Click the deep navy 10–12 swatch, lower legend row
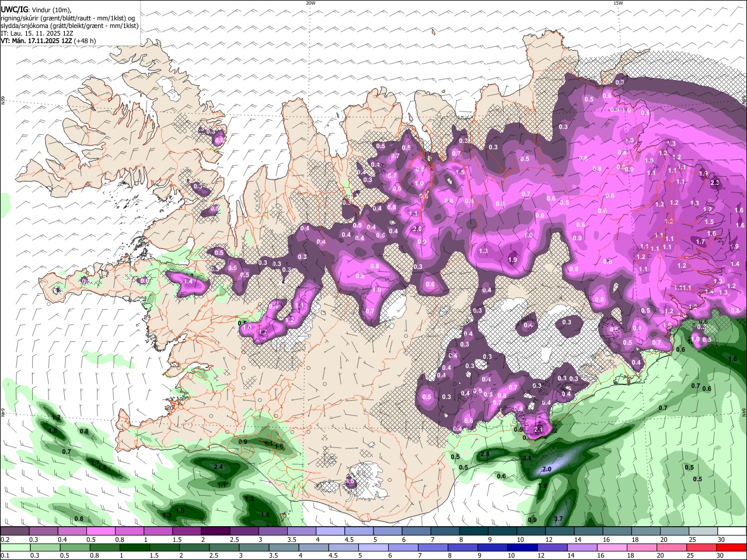The width and height of the screenshot is (747, 560). [521, 548]
